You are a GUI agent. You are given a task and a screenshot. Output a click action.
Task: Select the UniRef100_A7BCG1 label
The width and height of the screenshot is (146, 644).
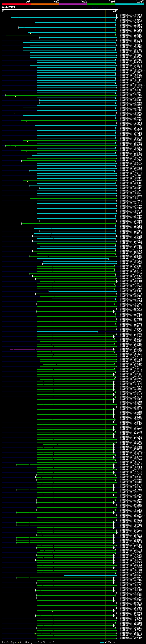(131, 595)
